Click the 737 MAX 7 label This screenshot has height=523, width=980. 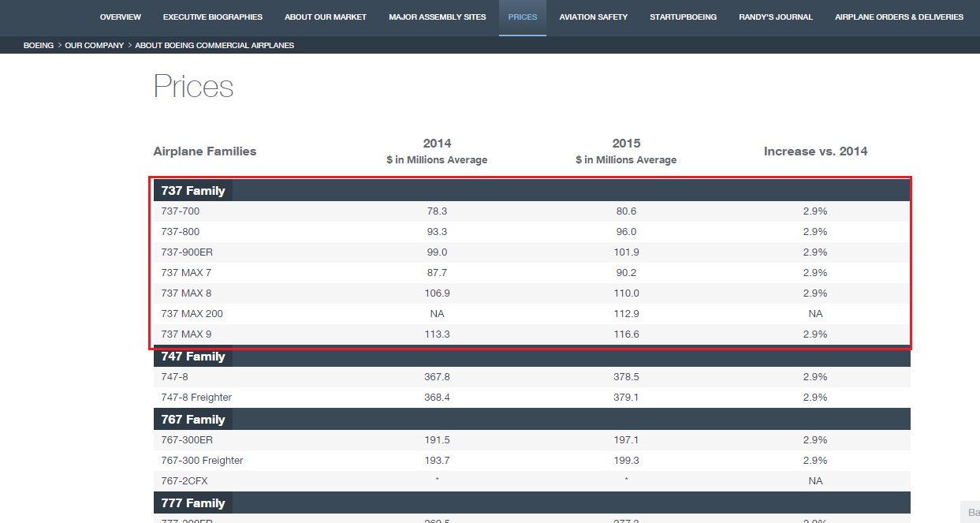coord(186,273)
